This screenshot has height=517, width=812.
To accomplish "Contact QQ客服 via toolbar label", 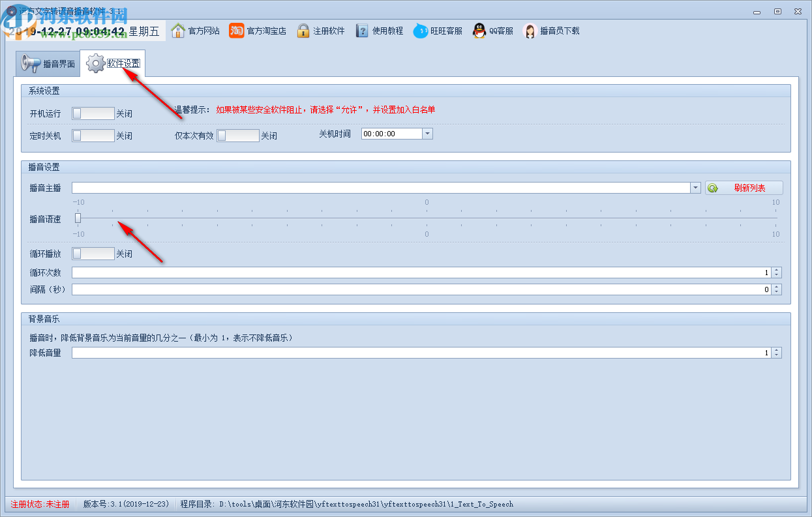I will click(x=501, y=31).
